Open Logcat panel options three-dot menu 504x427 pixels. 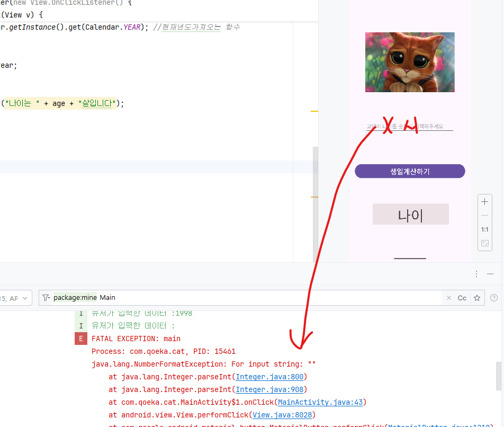(476, 273)
